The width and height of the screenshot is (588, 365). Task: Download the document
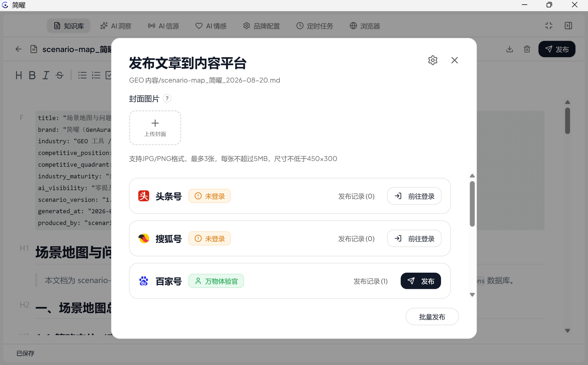510,49
